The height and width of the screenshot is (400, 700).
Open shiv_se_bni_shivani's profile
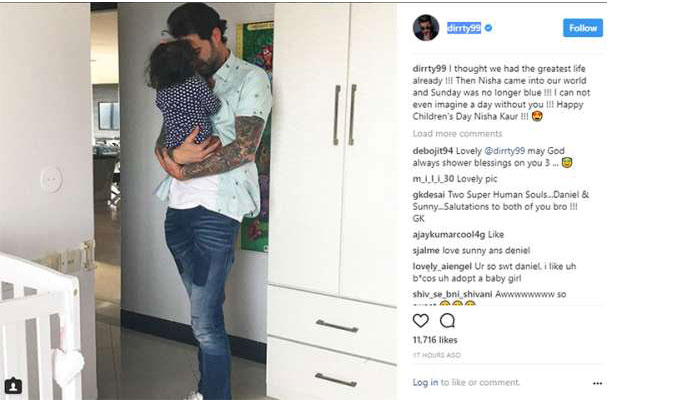coord(452,294)
